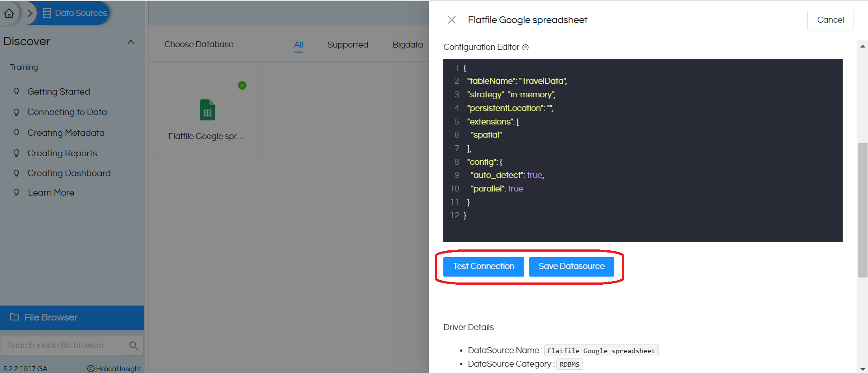Click lightbulb icon beside Creating Dashboard

coord(16,173)
